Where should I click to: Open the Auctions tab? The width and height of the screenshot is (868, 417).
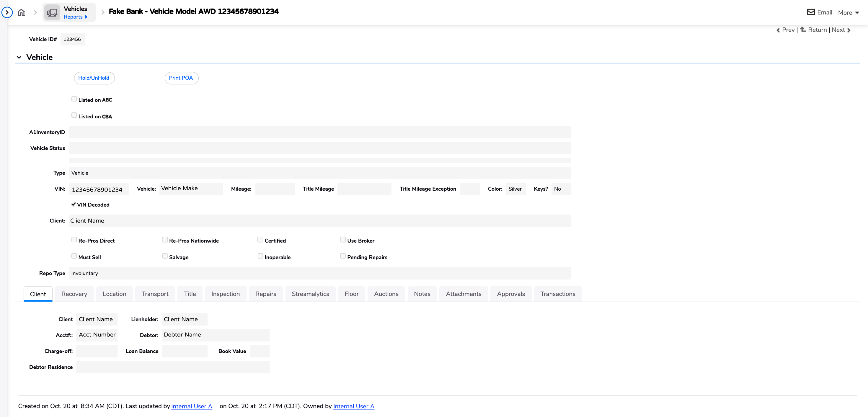(x=386, y=294)
